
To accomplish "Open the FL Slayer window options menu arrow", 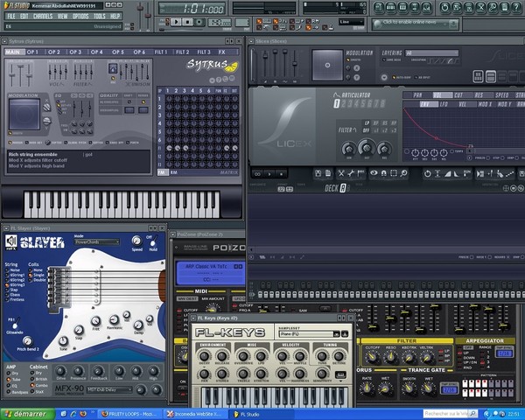I will (x=6, y=228).
